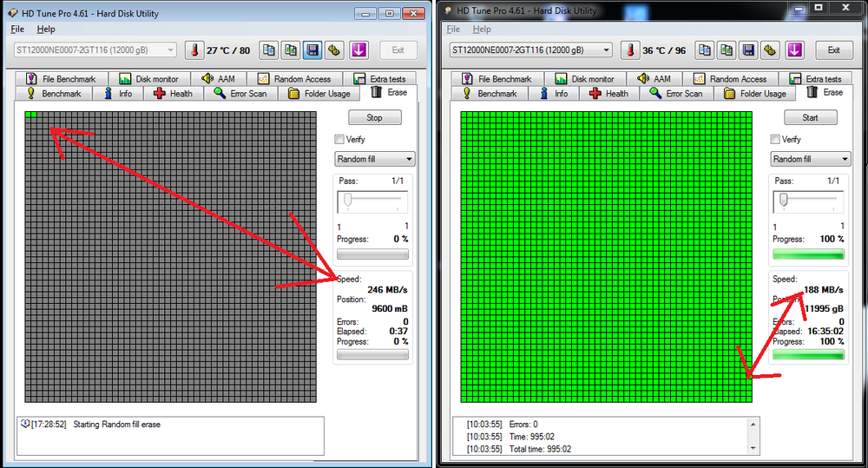
Task: Switch to File Benchmark tab in right window
Action: pos(497,79)
